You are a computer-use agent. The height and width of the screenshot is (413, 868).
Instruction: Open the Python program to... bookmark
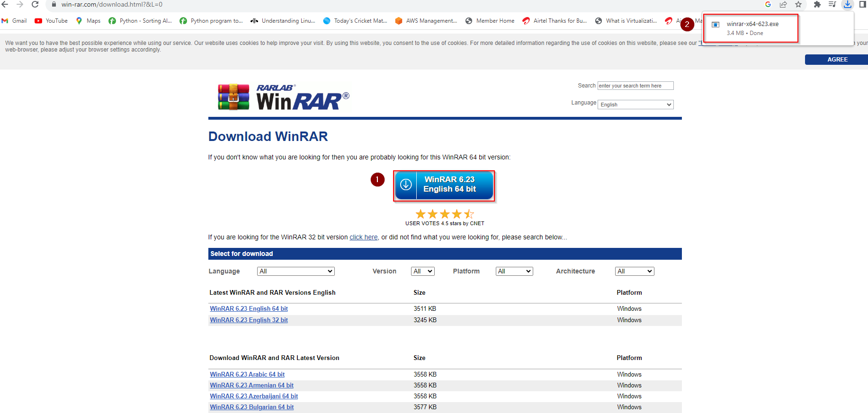[211, 21]
